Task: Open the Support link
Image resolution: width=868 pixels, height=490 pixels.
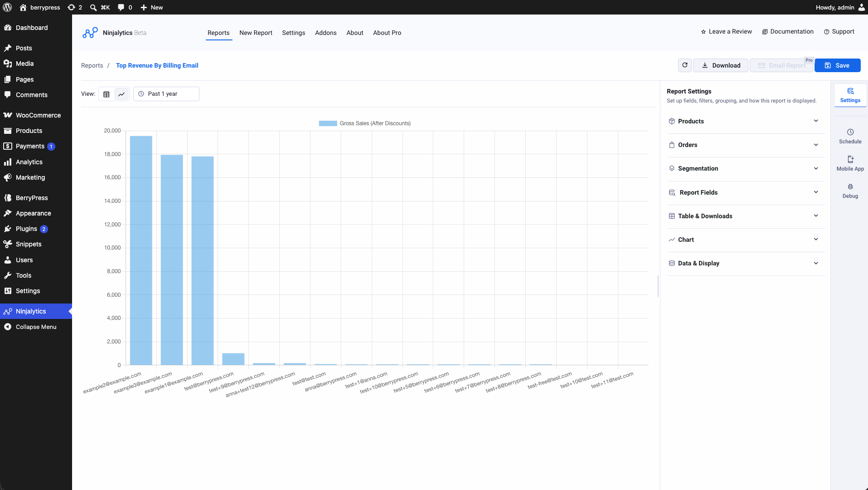Action: point(839,31)
